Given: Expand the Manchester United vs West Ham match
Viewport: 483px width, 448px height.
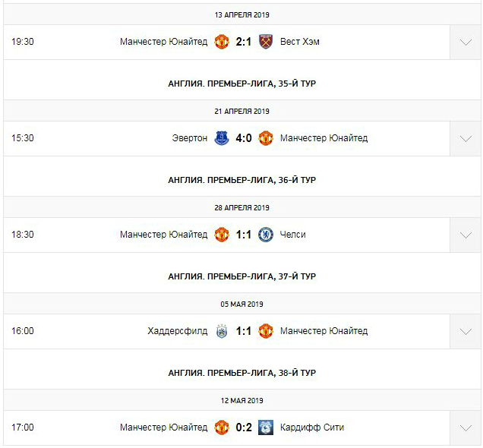Looking at the screenshot, I should coord(466,43).
